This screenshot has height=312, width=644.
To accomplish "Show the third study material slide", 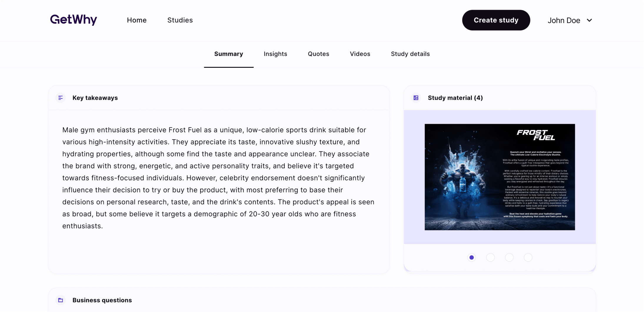I will [509, 257].
